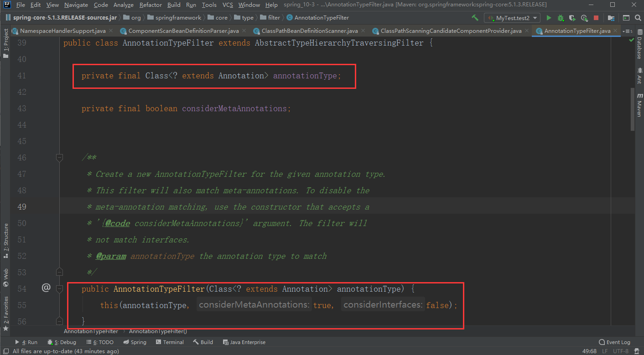Click the green inspection checkmark indicator
The width and height of the screenshot is (644, 355).
coord(631,40)
